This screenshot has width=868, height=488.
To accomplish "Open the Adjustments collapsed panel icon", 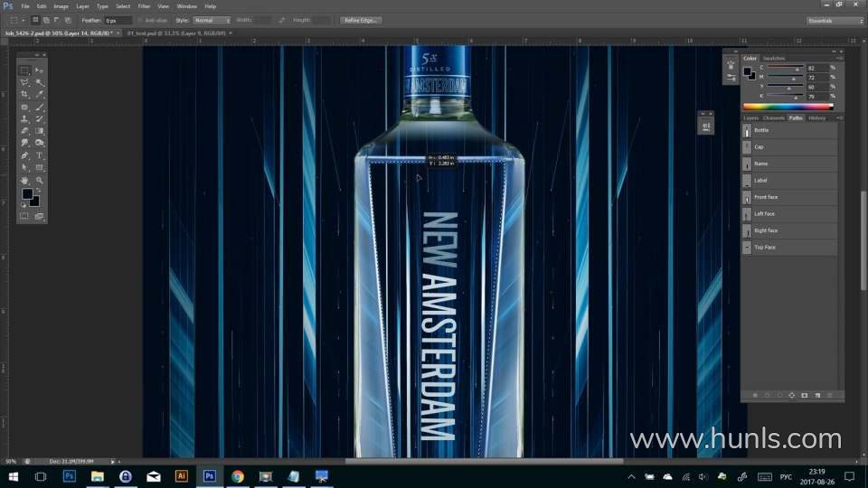I will tap(731, 78).
